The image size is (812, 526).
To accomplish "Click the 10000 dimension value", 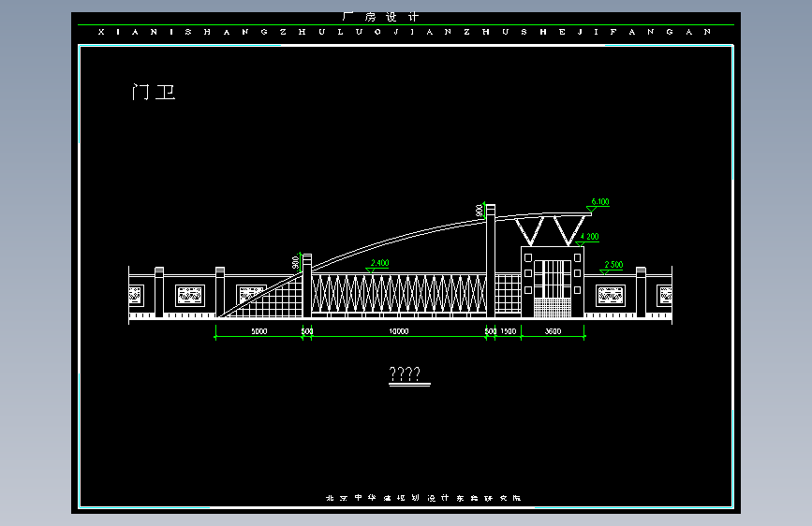I will tap(399, 331).
